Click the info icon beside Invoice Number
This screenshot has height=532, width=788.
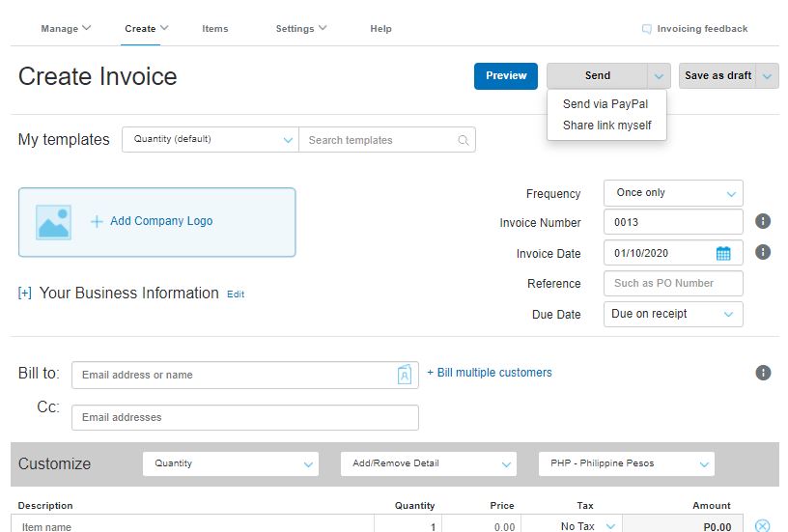[x=763, y=222]
